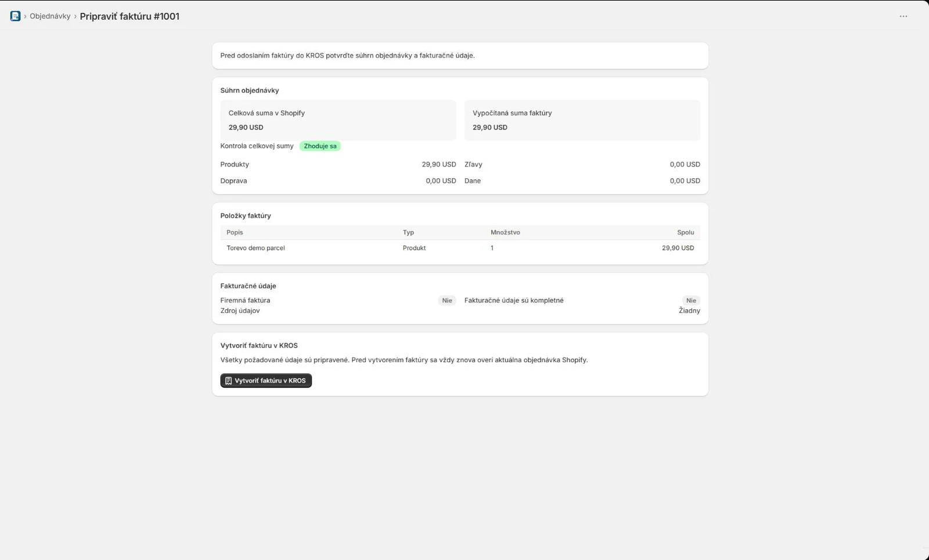This screenshot has height=560, width=929.
Task: Click the Položky faktúry section heading
Action: tap(246, 216)
